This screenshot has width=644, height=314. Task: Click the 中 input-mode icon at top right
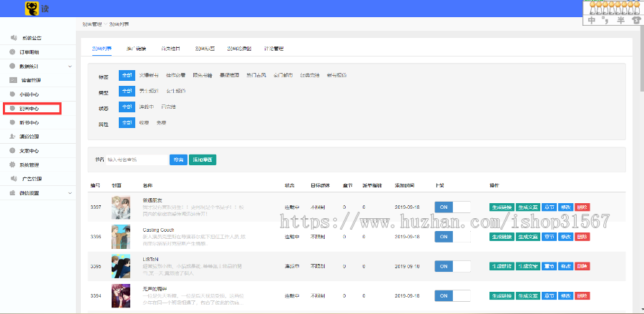(592, 20)
